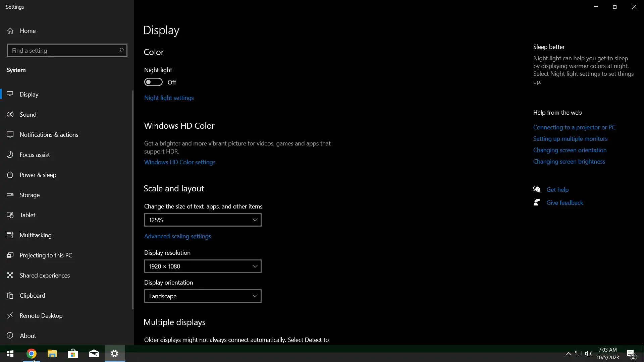Image resolution: width=644 pixels, height=362 pixels.
Task: Open the Display orientation Landscape dropdown
Action: (x=203, y=296)
